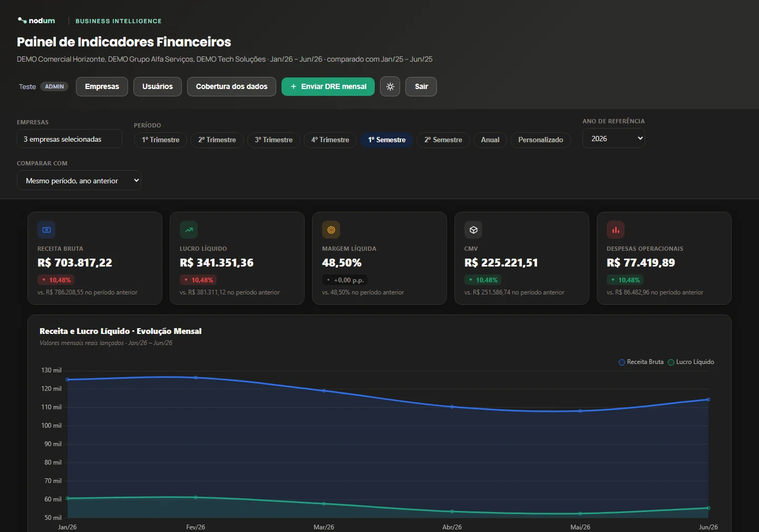
Task: Click the nodum logo
Action: pyautogui.click(x=36, y=21)
